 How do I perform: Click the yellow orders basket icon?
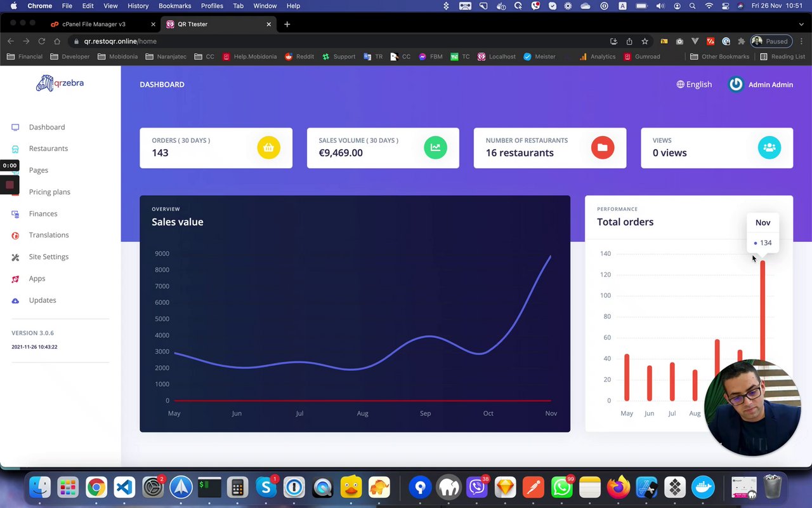click(x=268, y=147)
